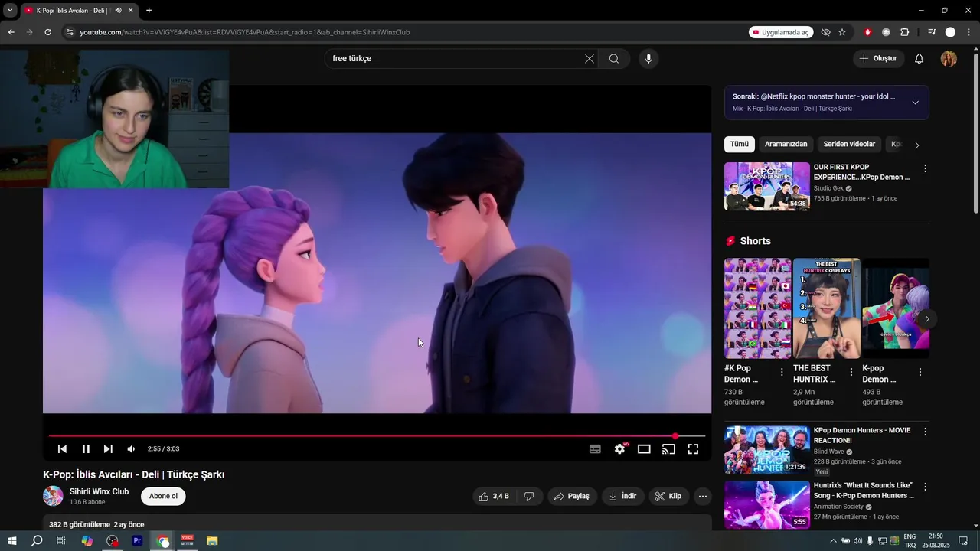The width and height of the screenshot is (980, 551).
Task: Open options for K-pop Demon short
Action: 920,373
